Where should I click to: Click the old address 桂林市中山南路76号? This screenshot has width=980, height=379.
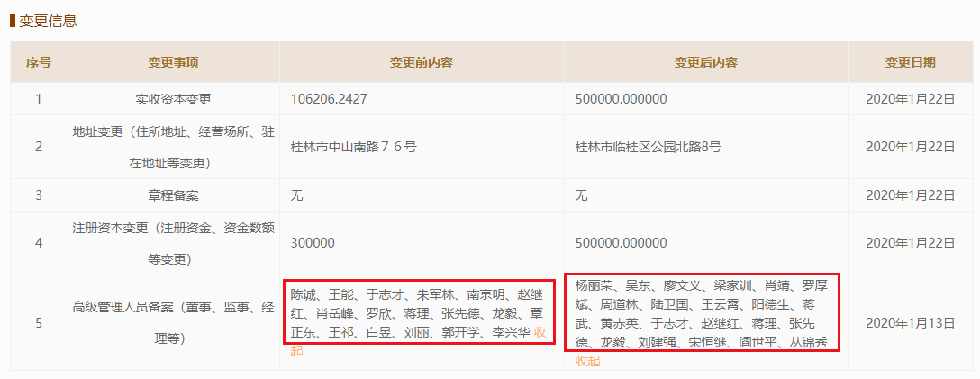(353, 147)
